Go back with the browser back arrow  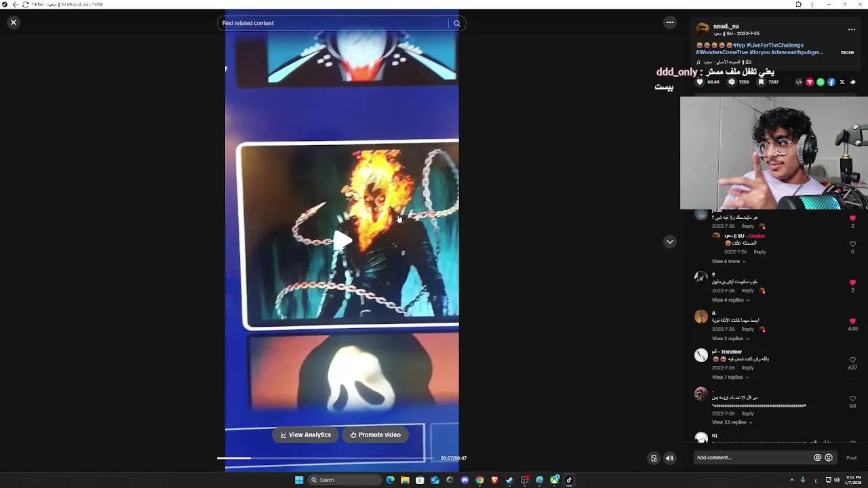(x=16, y=4)
